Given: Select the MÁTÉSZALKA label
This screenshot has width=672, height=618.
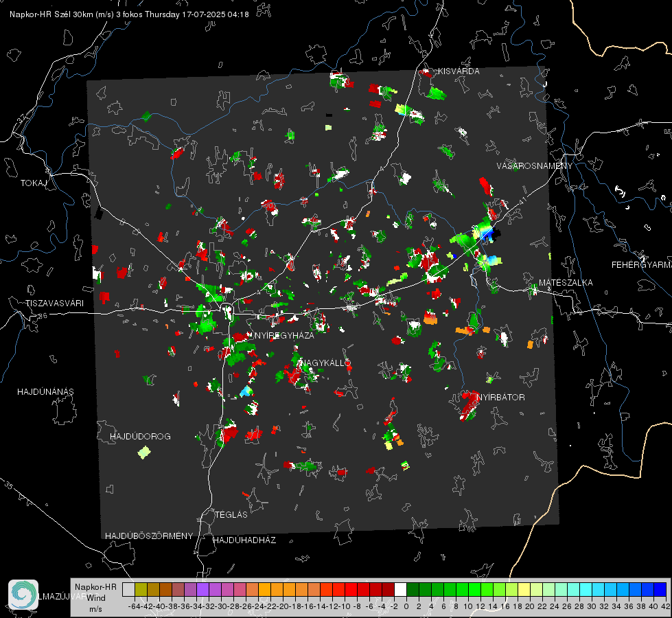Looking at the screenshot, I should point(566,282).
